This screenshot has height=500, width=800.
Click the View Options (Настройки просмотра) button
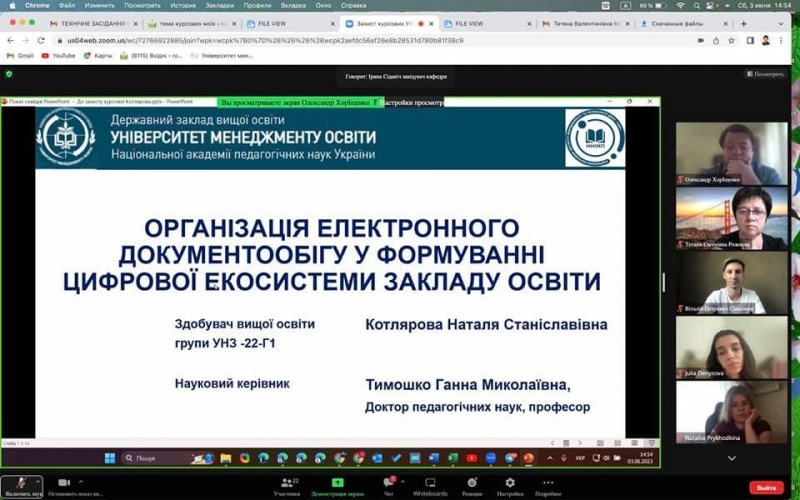click(409, 102)
